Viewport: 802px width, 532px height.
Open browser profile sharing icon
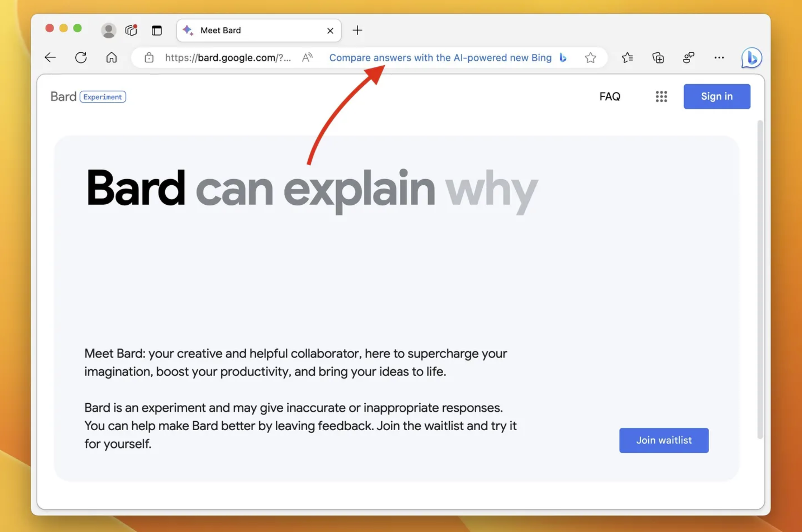point(689,58)
